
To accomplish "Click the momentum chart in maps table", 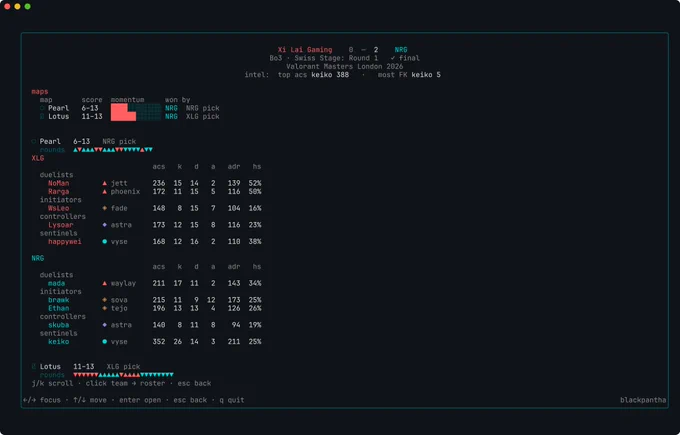I will coord(136,112).
